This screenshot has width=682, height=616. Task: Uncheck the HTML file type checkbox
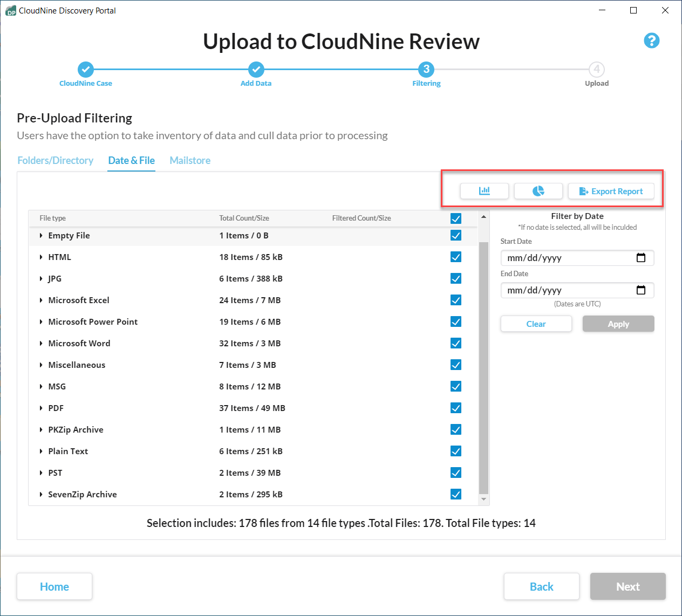(x=456, y=257)
